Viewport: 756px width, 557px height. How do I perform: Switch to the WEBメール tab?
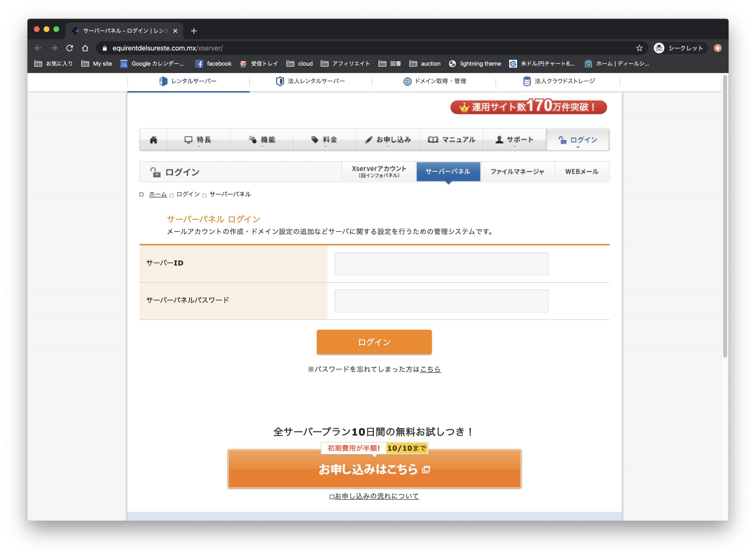582,172
